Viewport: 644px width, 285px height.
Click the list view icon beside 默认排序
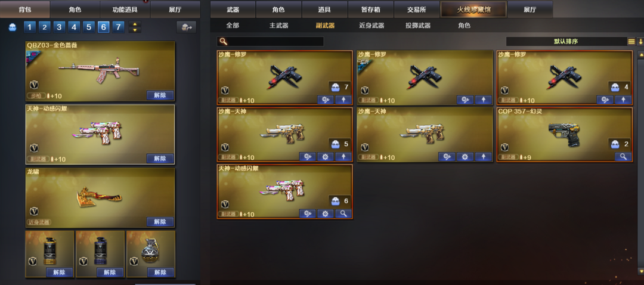[x=631, y=42]
